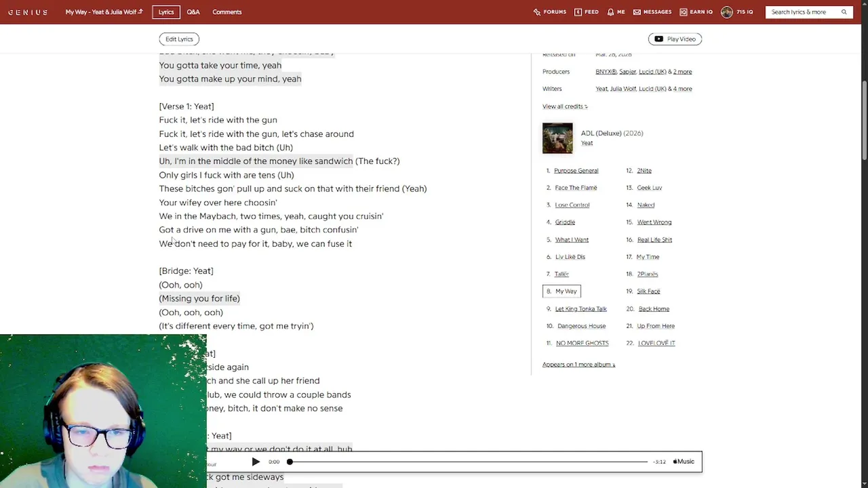Image resolution: width=868 pixels, height=488 pixels.
Task: Open track Went Wrong
Action: [654, 222]
